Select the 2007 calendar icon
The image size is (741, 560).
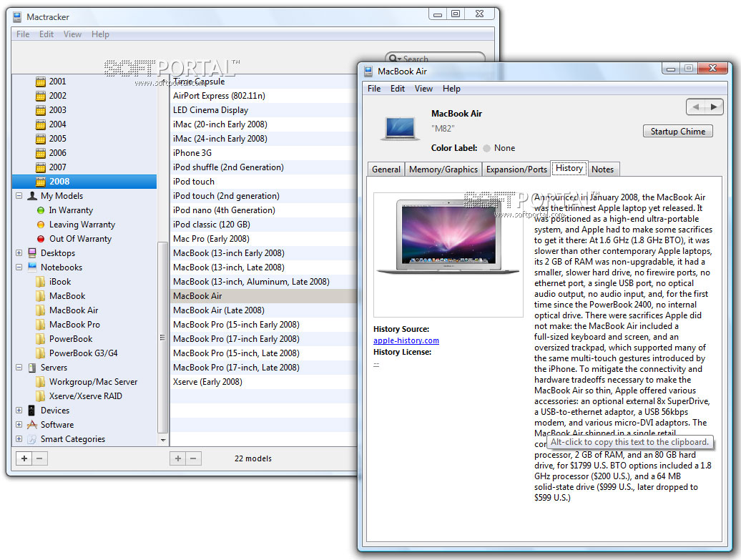pyautogui.click(x=41, y=167)
